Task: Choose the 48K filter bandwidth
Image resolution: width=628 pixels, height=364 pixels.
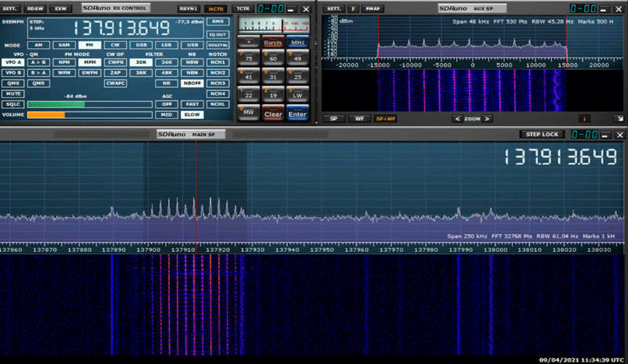Action: point(166,73)
